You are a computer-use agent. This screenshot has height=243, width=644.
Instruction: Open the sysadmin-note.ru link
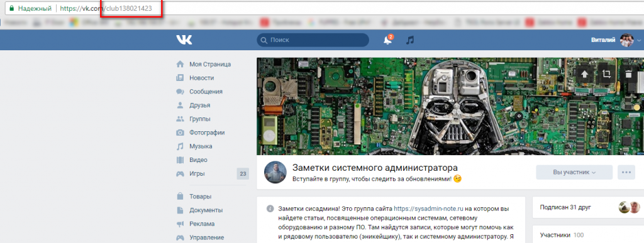coord(428,208)
